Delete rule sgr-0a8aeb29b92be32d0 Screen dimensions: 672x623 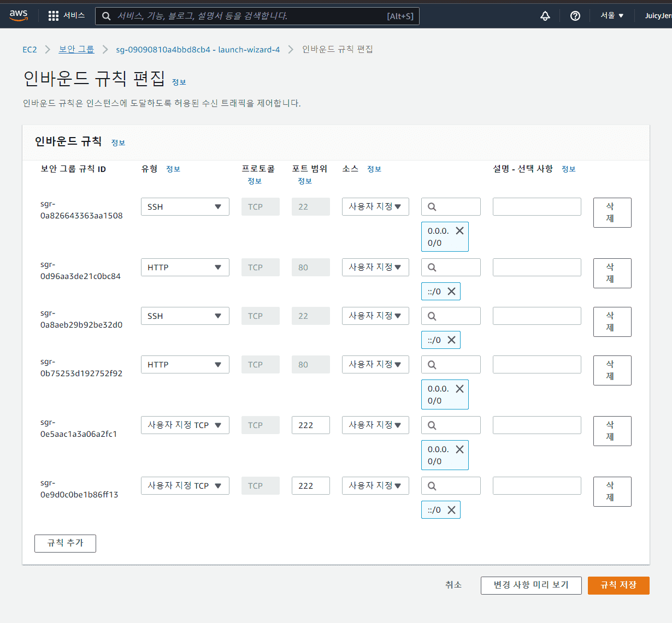[612, 322]
